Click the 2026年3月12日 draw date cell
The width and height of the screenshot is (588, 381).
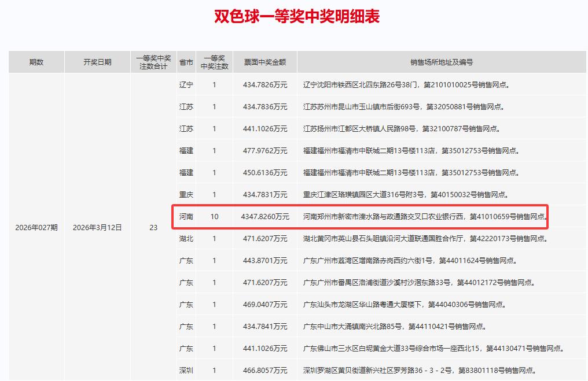97,228
